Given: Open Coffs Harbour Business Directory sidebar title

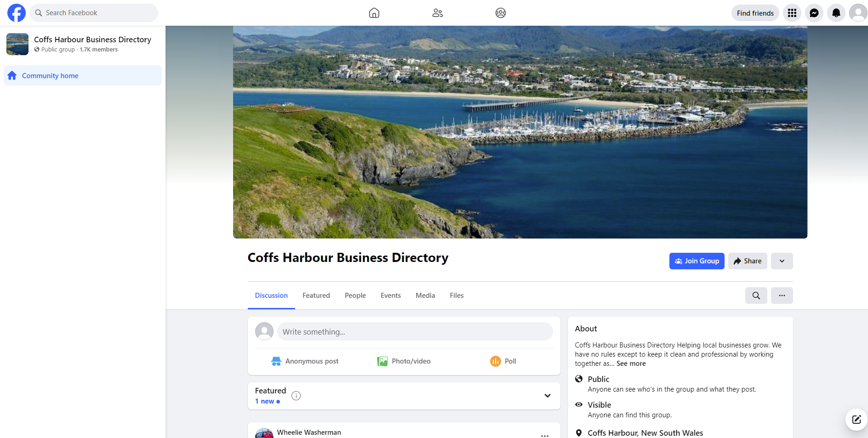Looking at the screenshot, I should pos(92,40).
